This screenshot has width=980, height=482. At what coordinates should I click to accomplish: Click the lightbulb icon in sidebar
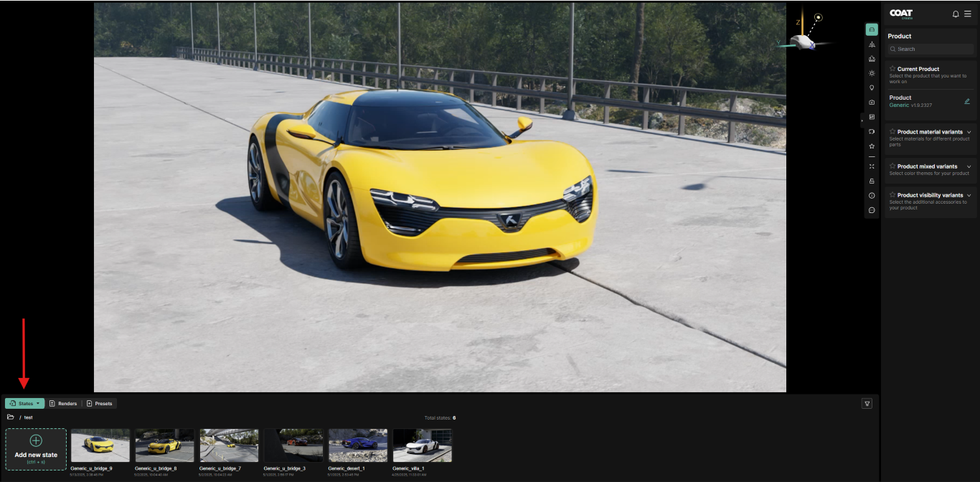872,88
